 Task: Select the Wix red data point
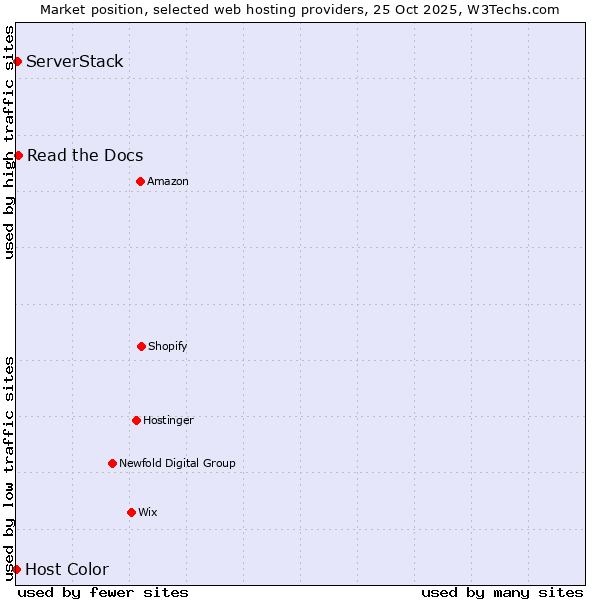point(131,512)
